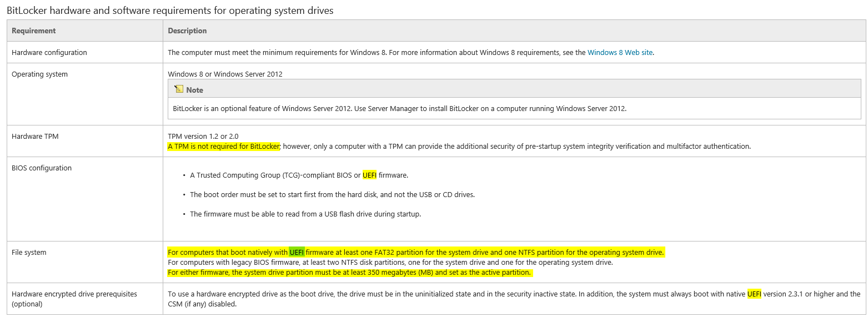Image resolution: width=868 pixels, height=317 pixels.
Task: Click highlighted "A TPM is not required for BitLocker"
Action: (224, 147)
